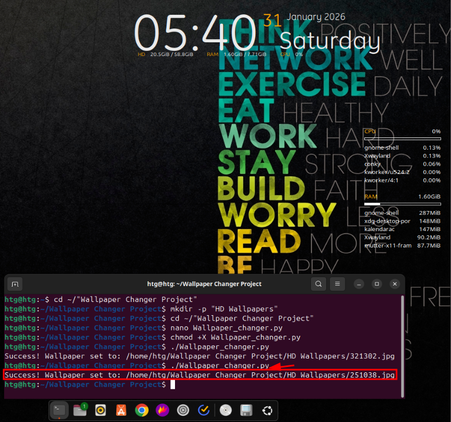Open the grey concentric circles dock icon
Viewport: 451px width, 422px height.
(x=183, y=410)
